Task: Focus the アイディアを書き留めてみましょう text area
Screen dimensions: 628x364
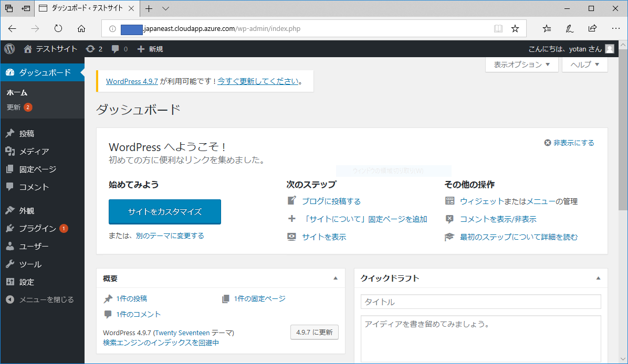Action: click(x=480, y=338)
